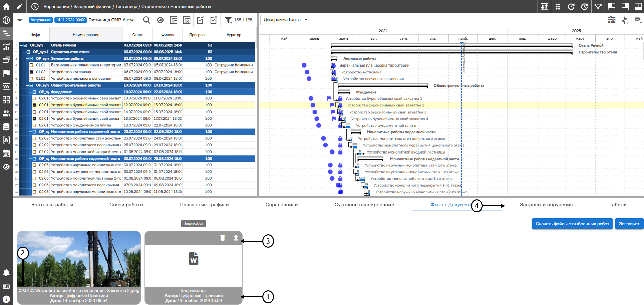Screen dimensions: 644x305
Task: Sort by the Прогресс column header
Action: coord(198,35)
